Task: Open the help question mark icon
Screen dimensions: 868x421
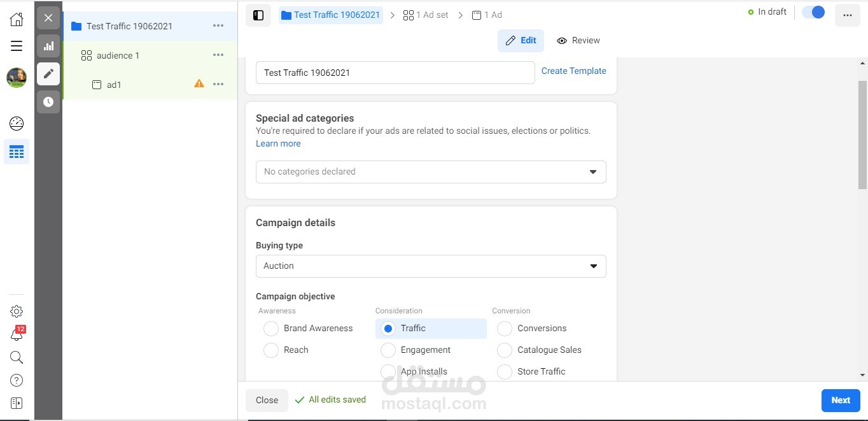Action: (17, 380)
